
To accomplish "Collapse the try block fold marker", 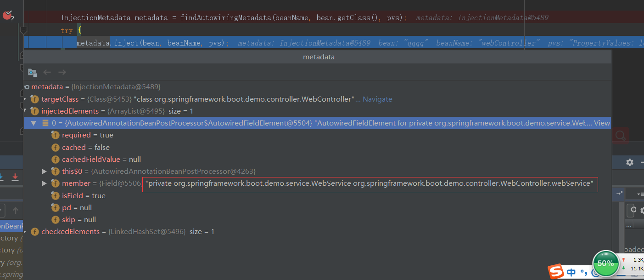I will 24,30.
